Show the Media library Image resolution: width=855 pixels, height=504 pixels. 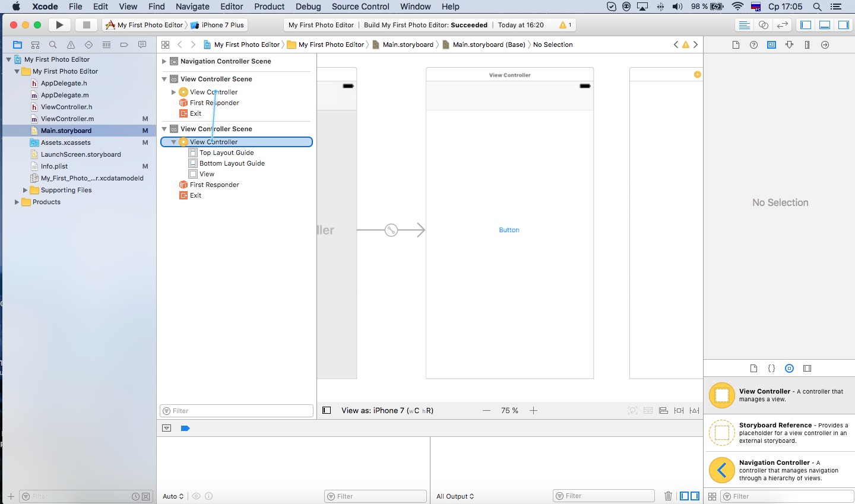point(807,368)
